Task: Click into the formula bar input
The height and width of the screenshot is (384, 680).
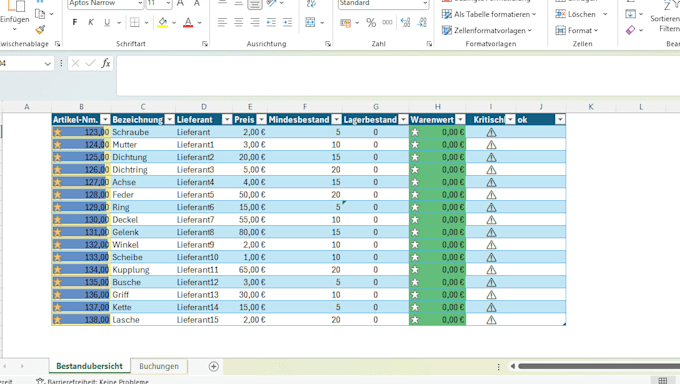Action: pos(398,76)
